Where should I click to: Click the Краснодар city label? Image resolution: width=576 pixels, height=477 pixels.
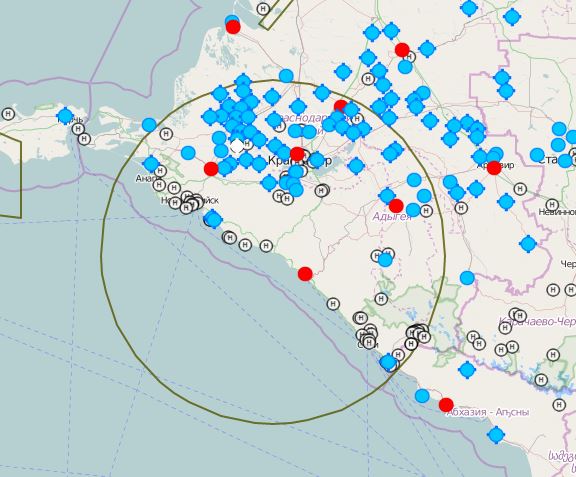[x=300, y=161]
